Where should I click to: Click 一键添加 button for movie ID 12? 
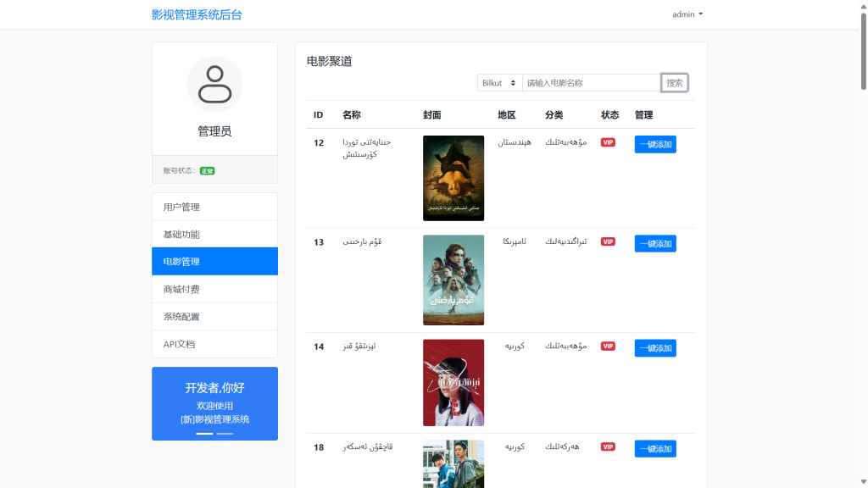tap(655, 144)
